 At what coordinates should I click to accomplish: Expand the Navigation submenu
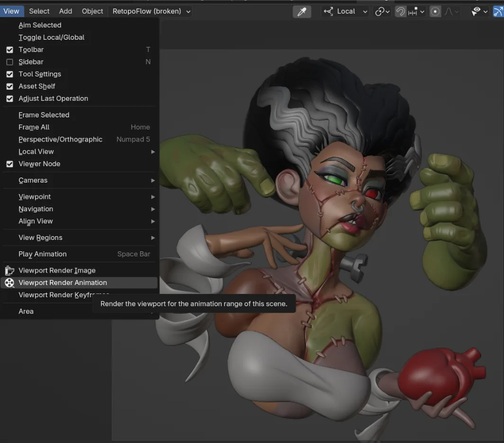coord(80,209)
